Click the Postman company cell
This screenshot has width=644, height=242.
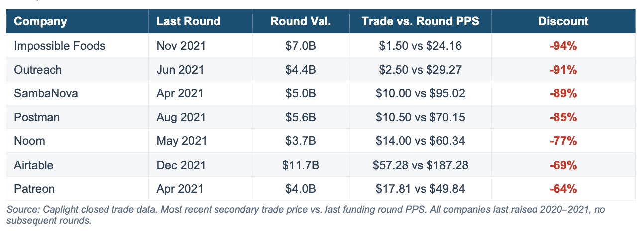[x=37, y=118]
